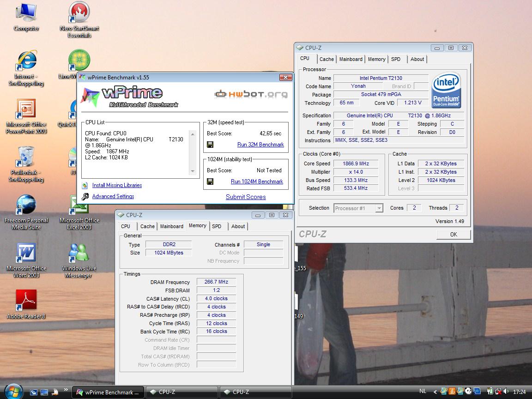Viewport: 532px width, 399px height.
Task: Click first CPU-Z taskbar button
Action: 182,392
